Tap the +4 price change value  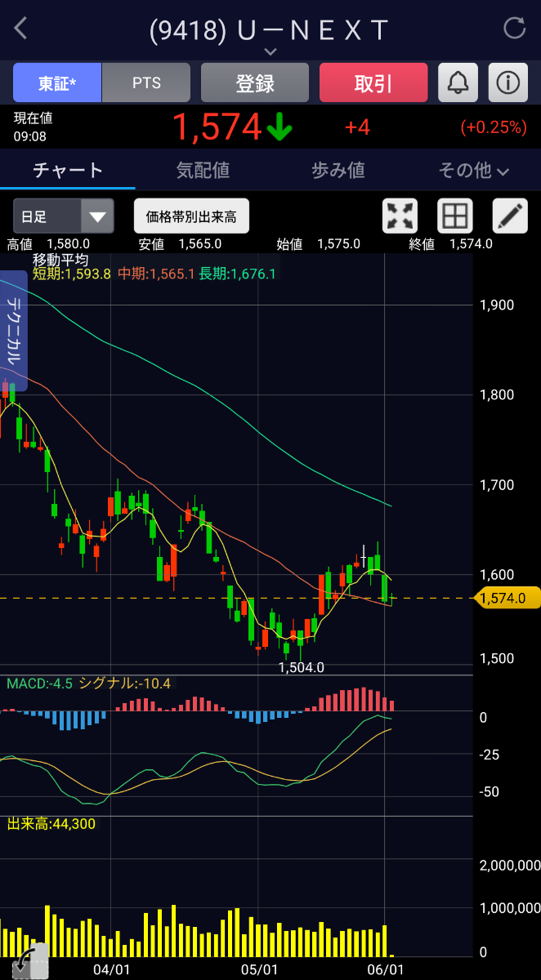(x=357, y=127)
